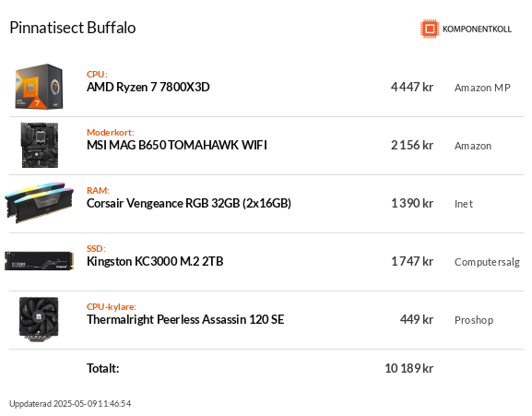Screen dimensions: 532x416
Task: Open MSI MAG B650 TOMAHAWK WIFI link
Action: [177, 145]
